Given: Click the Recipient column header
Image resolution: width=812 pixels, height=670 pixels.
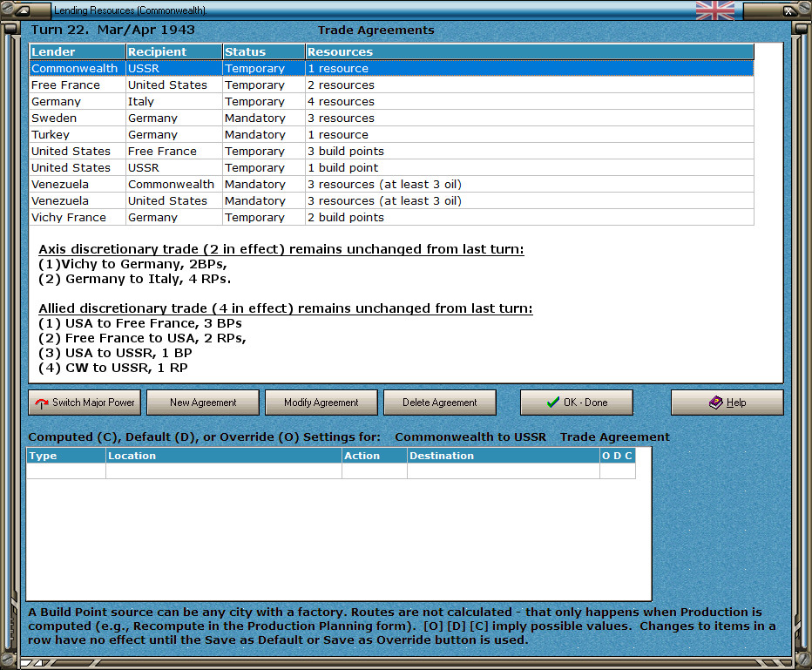Looking at the screenshot, I should coord(174,51).
